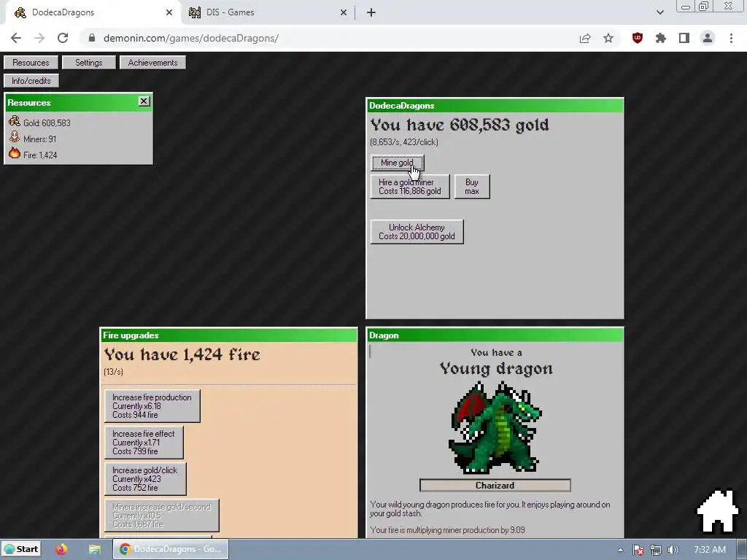Click the share page icon
This screenshot has height=560, width=747.
(x=585, y=38)
